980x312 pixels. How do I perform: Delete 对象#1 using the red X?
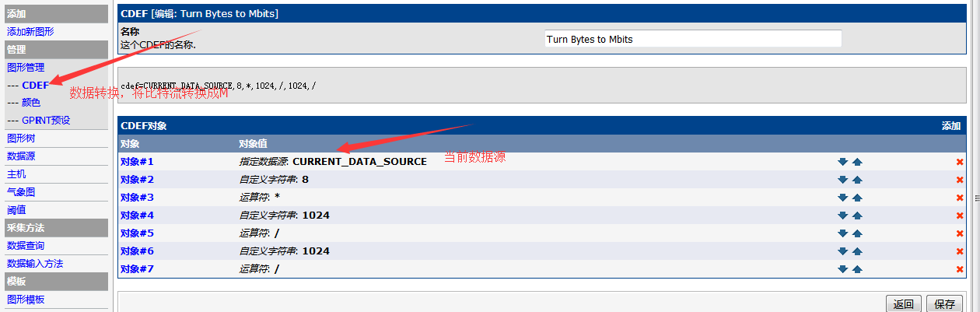tap(960, 162)
